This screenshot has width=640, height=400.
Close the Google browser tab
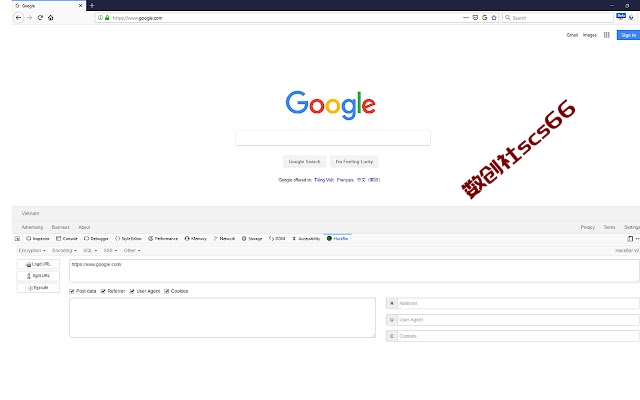click(80, 6)
